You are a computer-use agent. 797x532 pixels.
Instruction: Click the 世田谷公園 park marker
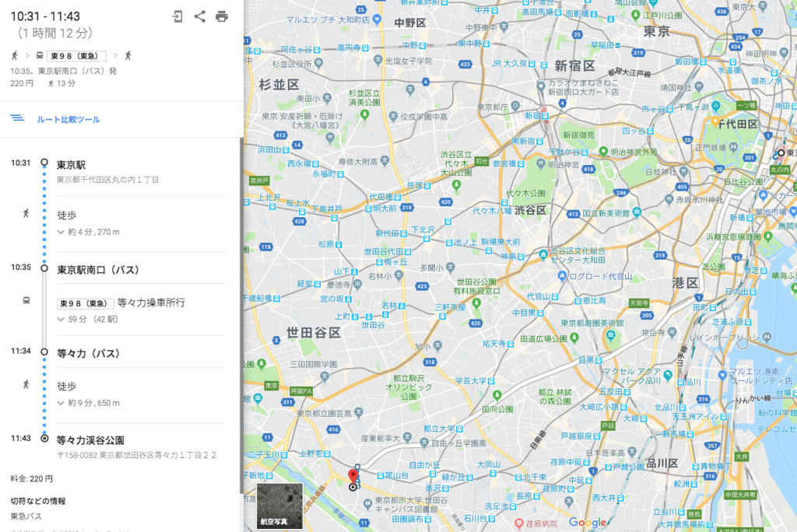476,303
